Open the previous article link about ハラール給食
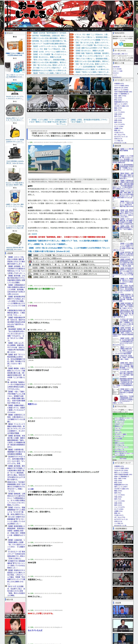138x644 pixels. point(48,122)
